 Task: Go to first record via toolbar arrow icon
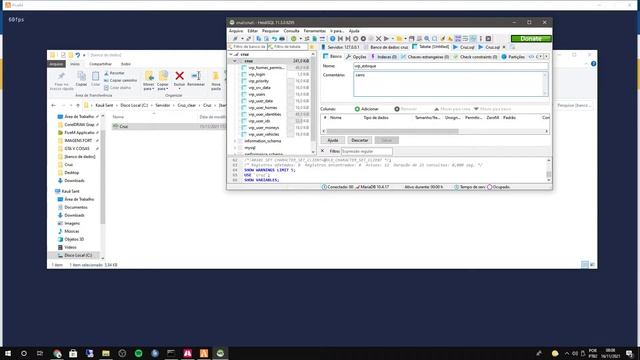340,38
